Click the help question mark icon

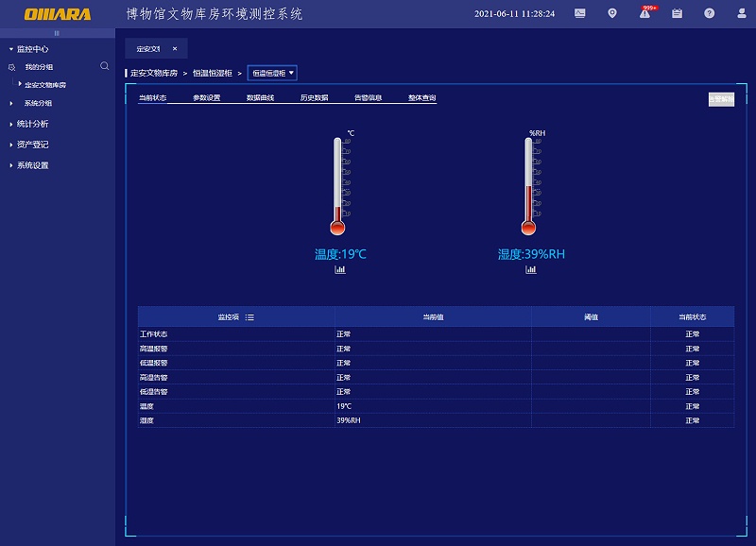click(x=709, y=14)
